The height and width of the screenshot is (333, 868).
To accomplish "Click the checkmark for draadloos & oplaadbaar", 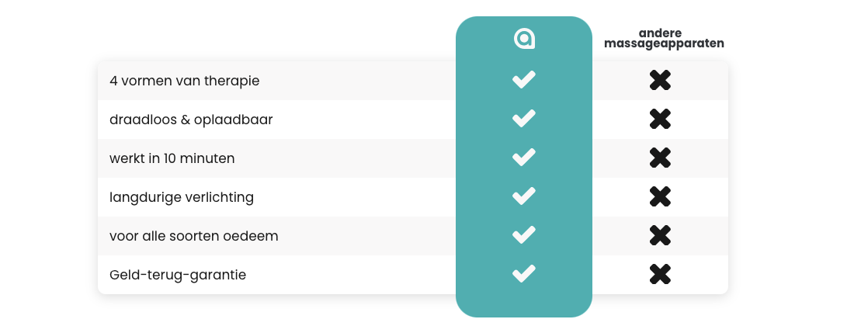I will click(524, 119).
